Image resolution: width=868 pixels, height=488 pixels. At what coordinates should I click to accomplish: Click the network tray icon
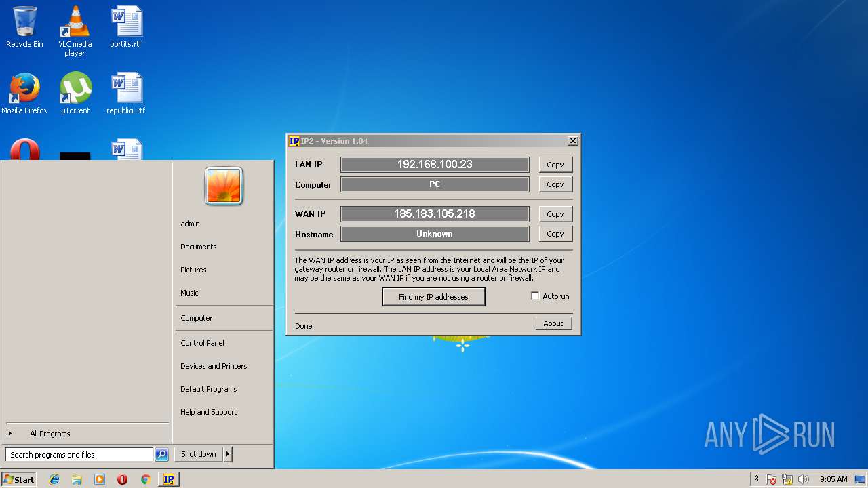point(787,479)
